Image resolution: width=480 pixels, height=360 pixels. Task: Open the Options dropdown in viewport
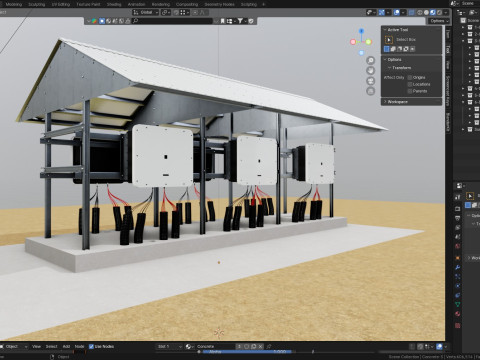(439, 21)
